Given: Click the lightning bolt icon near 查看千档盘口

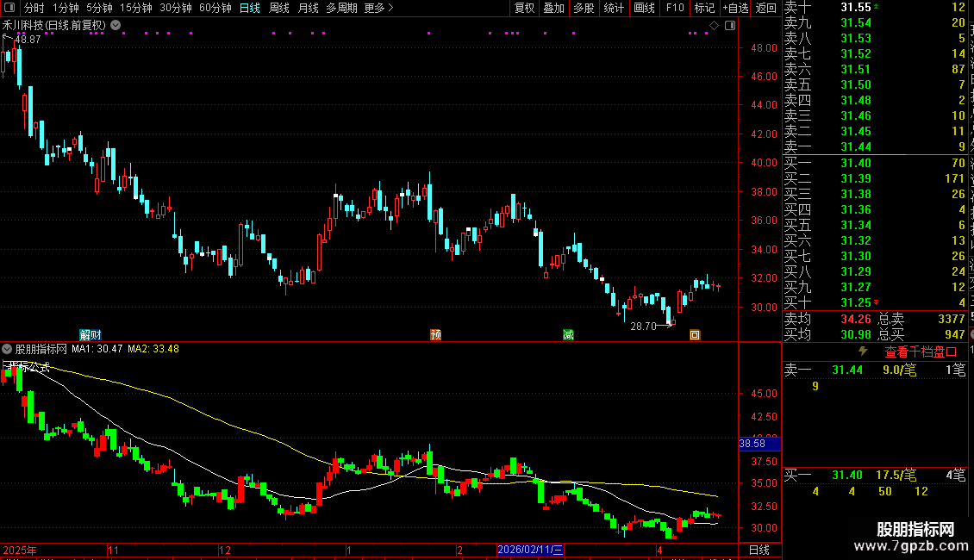Looking at the screenshot, I should [863, 352].
